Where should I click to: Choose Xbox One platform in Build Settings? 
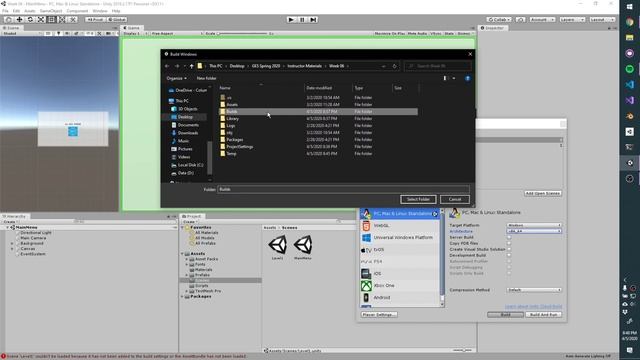[x=400, y=286]
